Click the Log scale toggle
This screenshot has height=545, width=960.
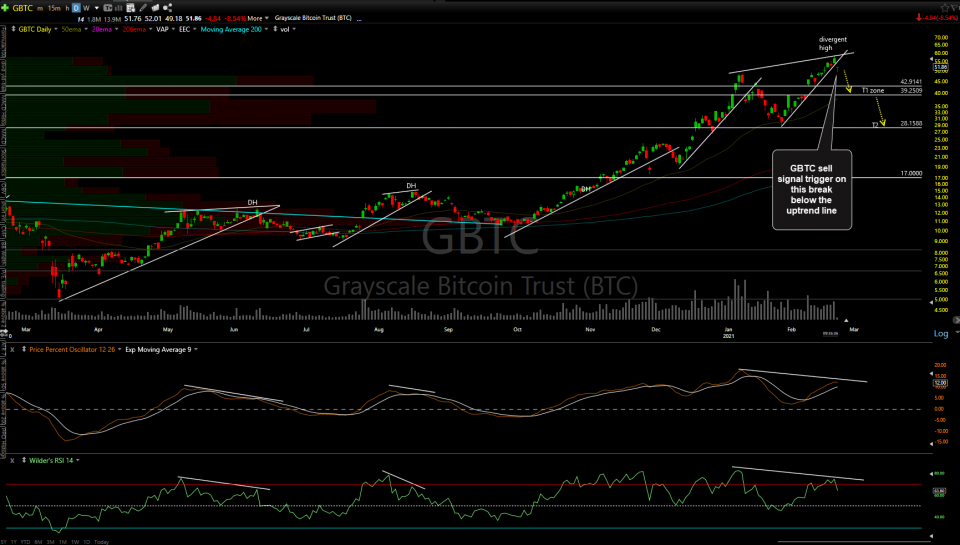coord(940,333)
